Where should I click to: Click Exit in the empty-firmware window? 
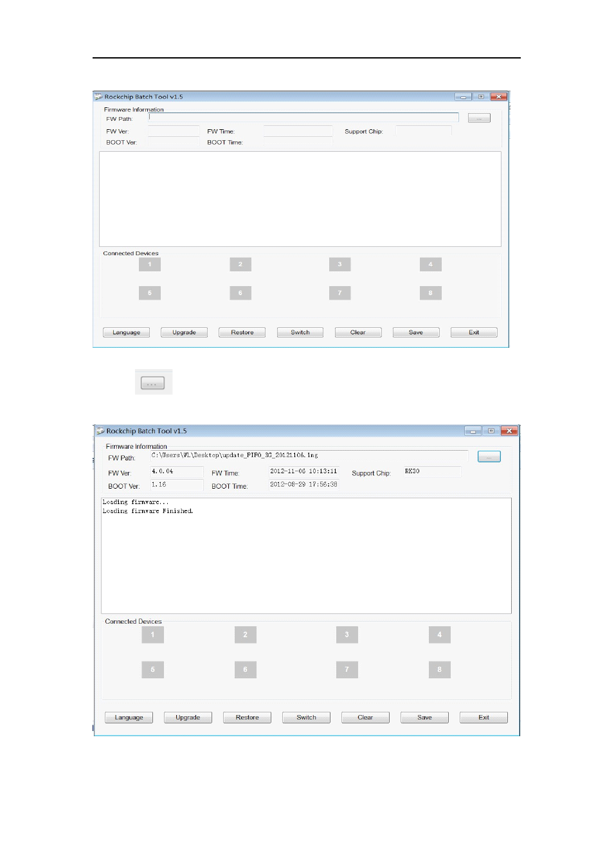click(x=474, y=332)
